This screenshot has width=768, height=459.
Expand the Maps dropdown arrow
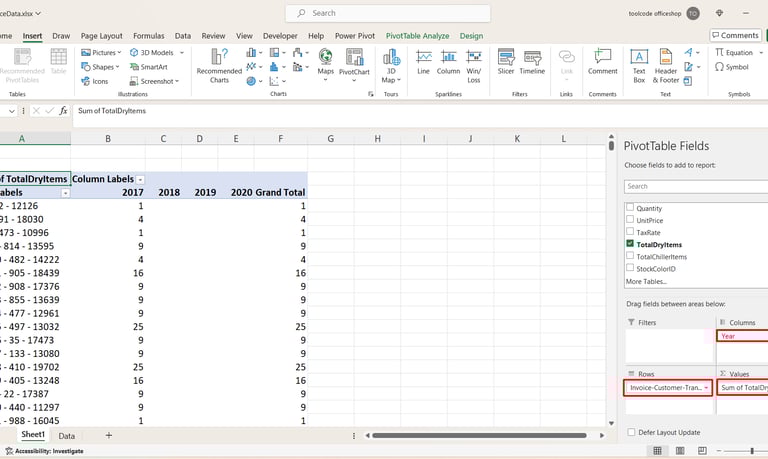tap(325, 79)
